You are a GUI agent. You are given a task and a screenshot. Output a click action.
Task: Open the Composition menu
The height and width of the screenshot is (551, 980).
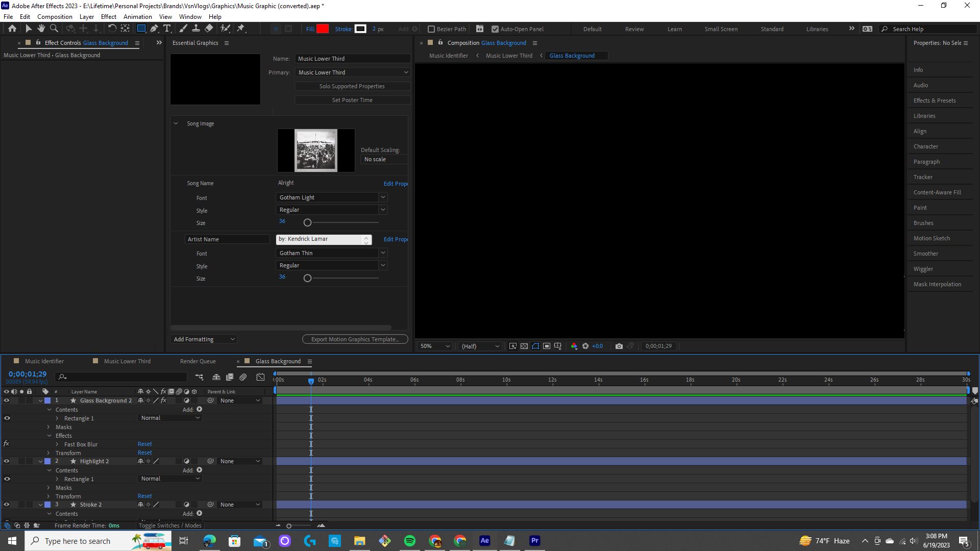[x=55, y=16]
